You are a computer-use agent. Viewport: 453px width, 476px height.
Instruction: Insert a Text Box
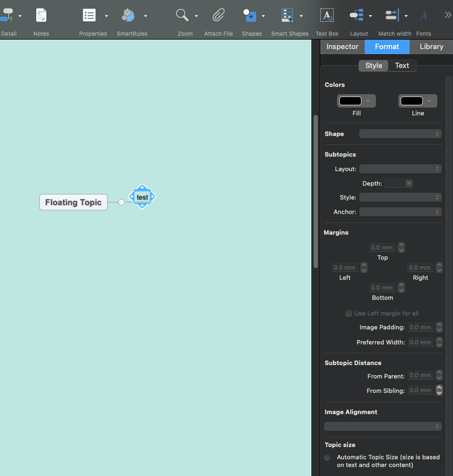pos(327,16)
